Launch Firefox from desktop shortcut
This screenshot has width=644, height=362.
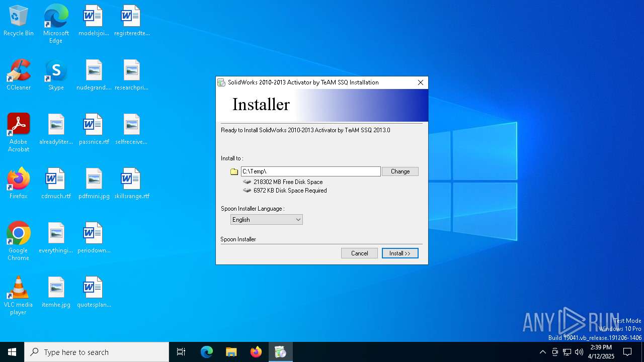pos(19,184)
